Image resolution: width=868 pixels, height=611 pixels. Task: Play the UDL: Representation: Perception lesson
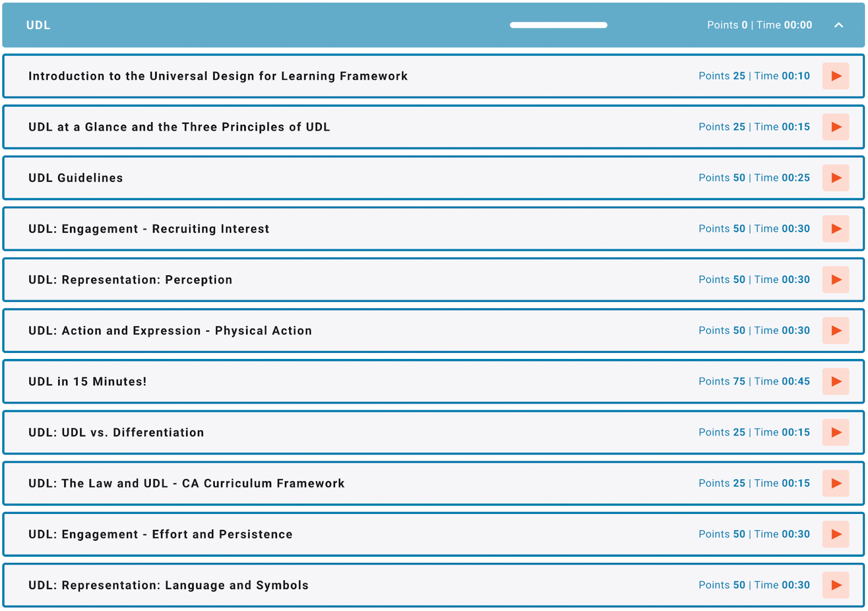835,280
